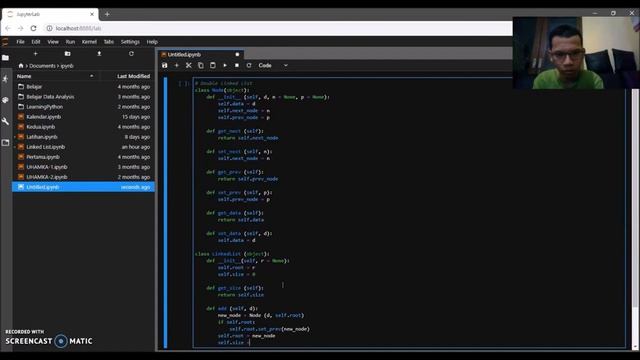Click the New Launcher plus icon
Image resolution: width=640 pixels, height=360 pixels.
pyautogui.click(x=36, y=53)
